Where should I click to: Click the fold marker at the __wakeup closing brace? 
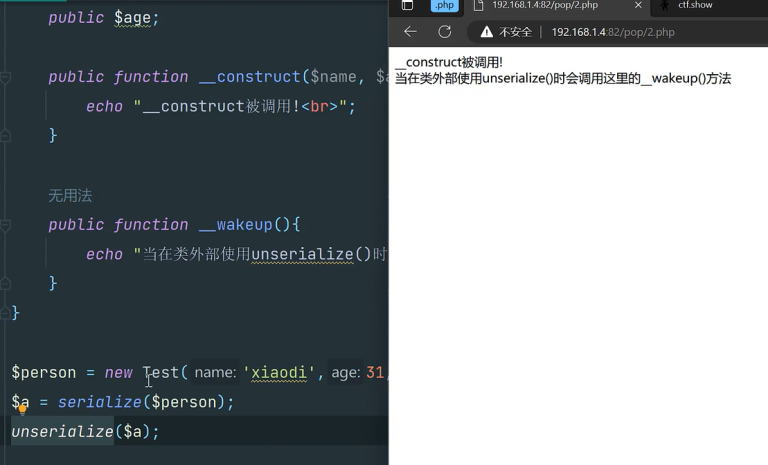coord(5,283)
